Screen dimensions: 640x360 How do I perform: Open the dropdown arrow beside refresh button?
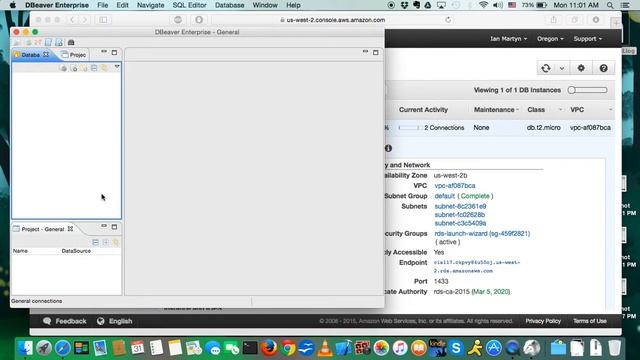[x=562, y=68]
